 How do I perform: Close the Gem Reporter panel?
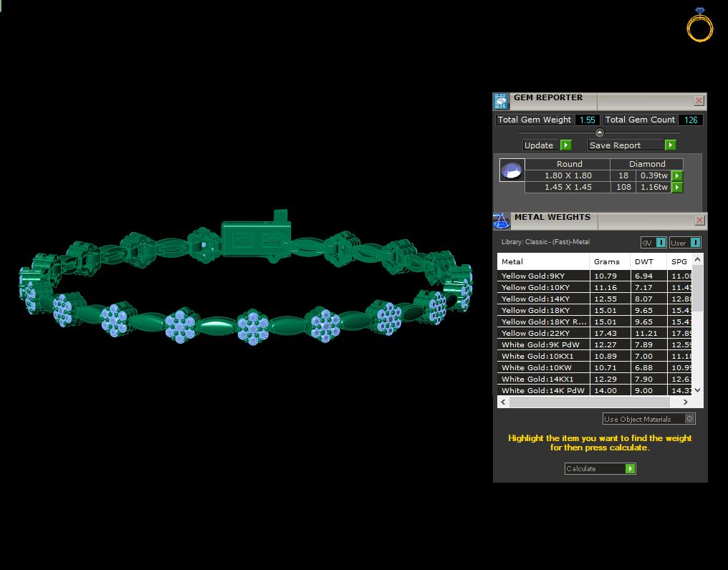click(x=699, y=101)
